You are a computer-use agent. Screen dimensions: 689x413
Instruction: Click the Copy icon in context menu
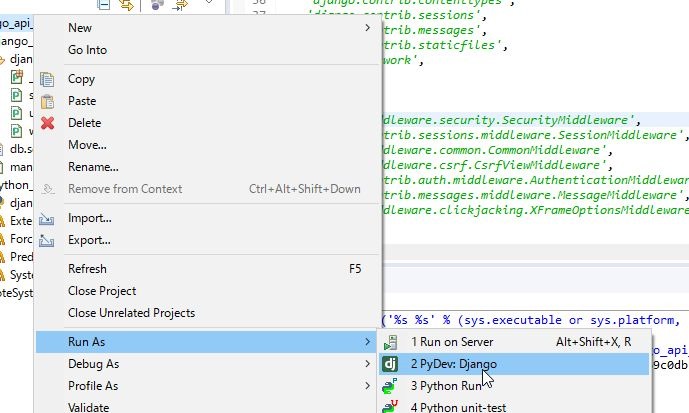(46, 79)
